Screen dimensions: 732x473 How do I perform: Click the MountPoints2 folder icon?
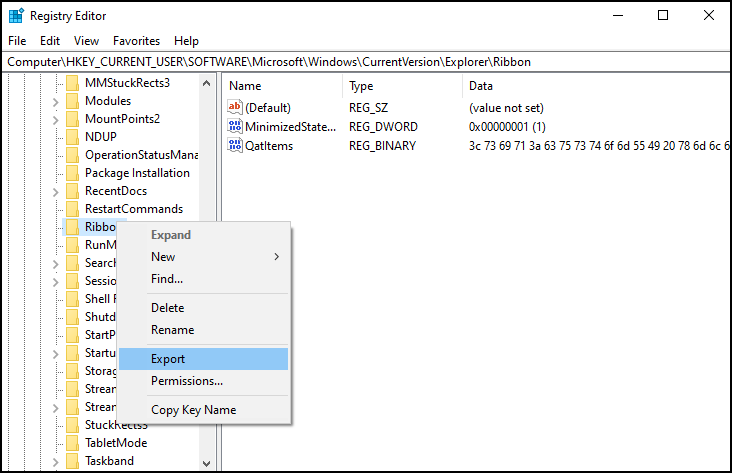(x=72, y=119)
